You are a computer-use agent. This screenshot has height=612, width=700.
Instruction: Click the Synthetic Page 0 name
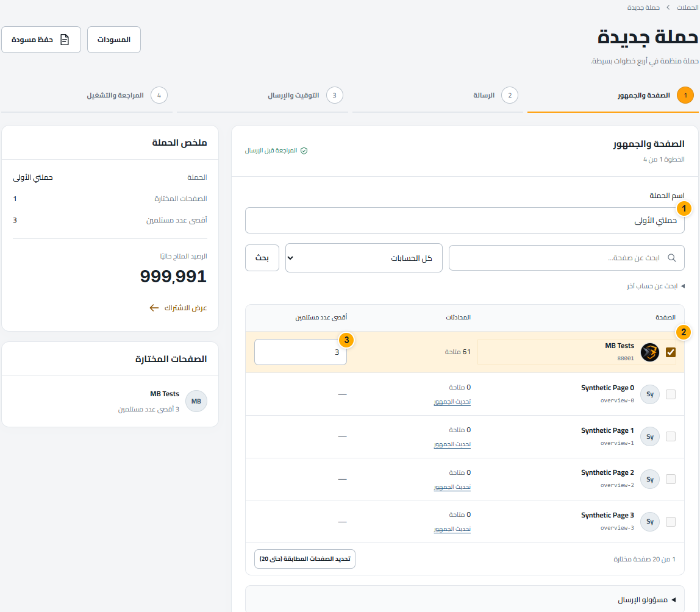click(607, 388)
